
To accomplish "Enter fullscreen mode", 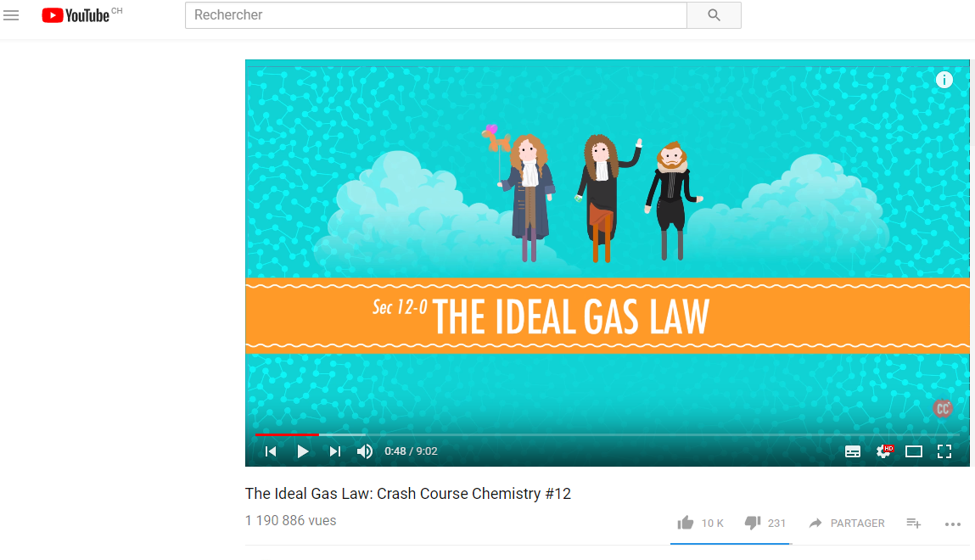I will [x=944, y=452].
